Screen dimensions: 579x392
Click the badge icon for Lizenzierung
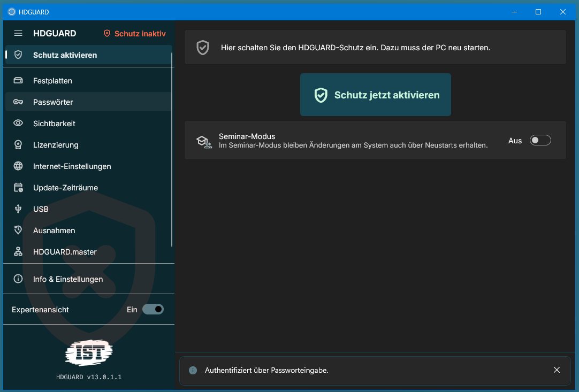pyautogui.click(x=18, y=145)
